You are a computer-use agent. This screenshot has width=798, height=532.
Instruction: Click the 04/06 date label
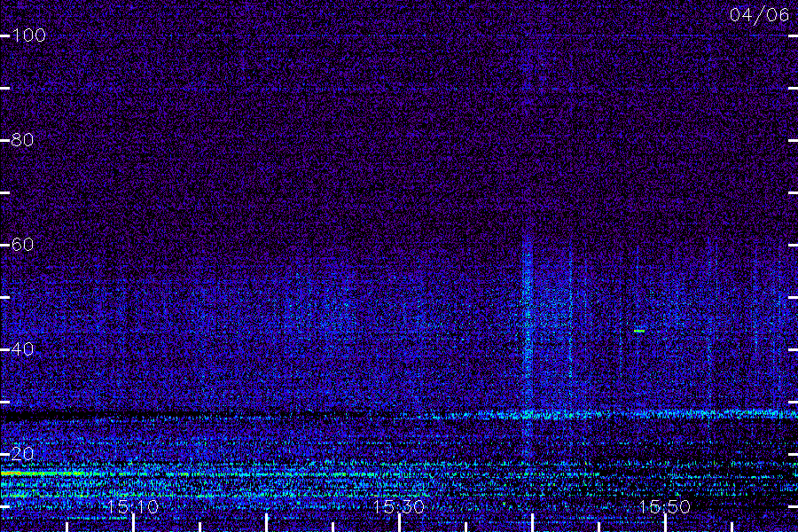(x=759, y=14)
